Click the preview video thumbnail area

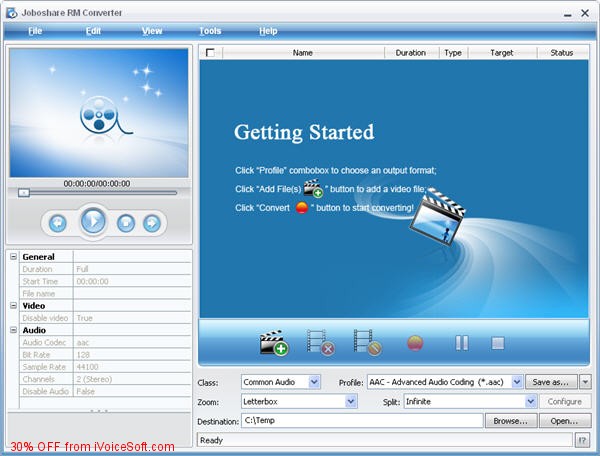(x=99, y=112)
